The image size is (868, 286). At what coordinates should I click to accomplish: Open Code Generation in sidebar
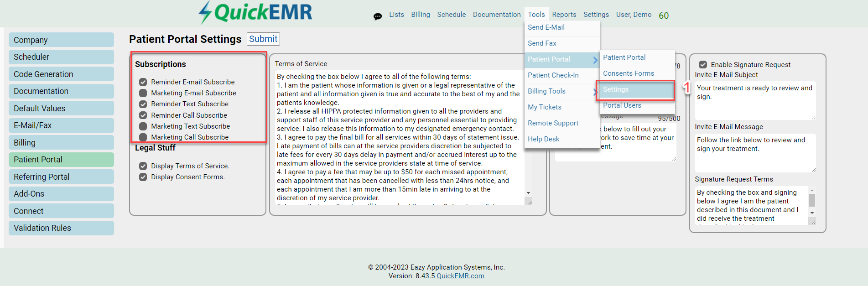coord(61,74)
